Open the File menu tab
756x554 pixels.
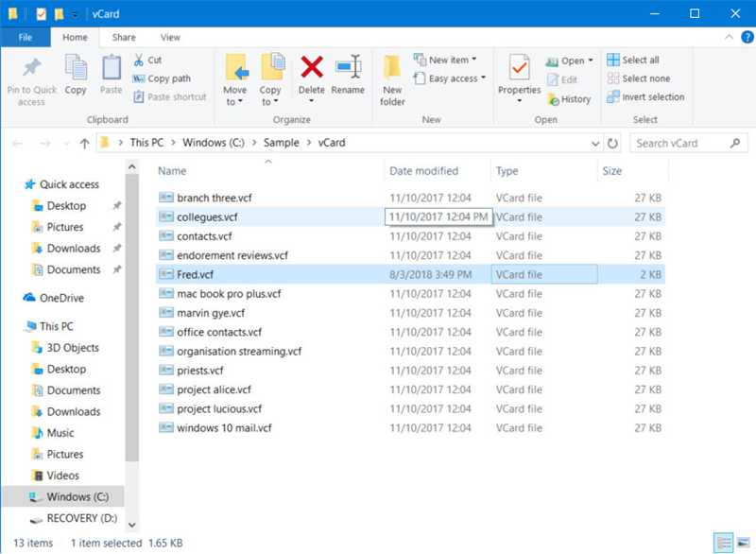coord(26,37)
